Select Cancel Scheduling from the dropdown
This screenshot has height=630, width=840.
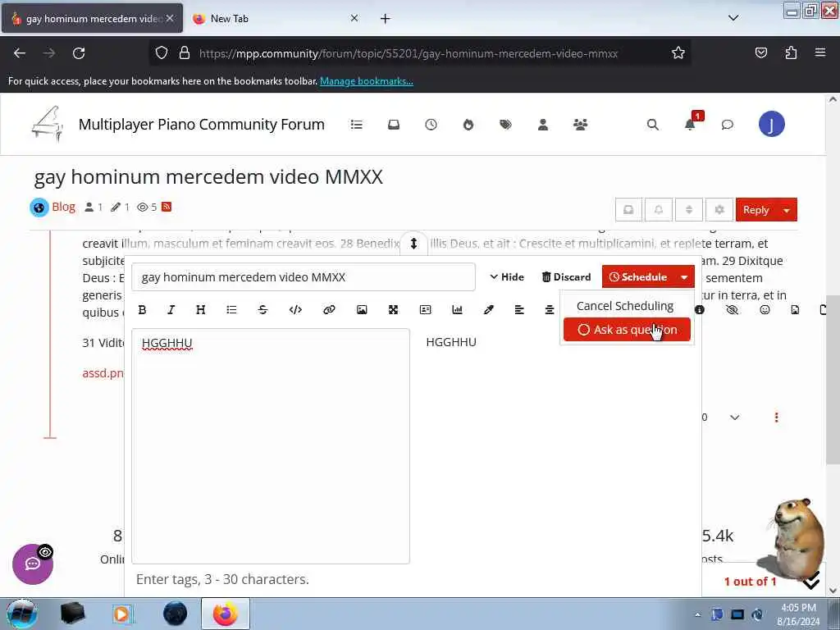[x=625, y=306]
